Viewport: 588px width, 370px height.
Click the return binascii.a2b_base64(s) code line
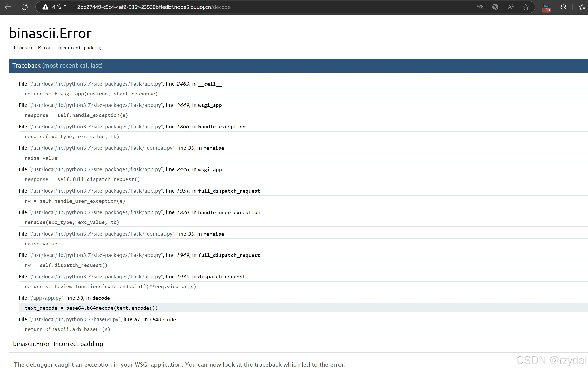pos(67,329)
